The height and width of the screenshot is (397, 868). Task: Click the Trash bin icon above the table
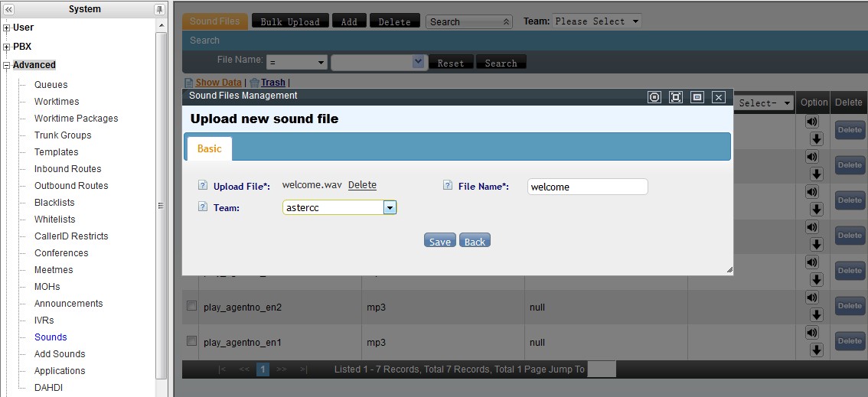pos(254,83)
